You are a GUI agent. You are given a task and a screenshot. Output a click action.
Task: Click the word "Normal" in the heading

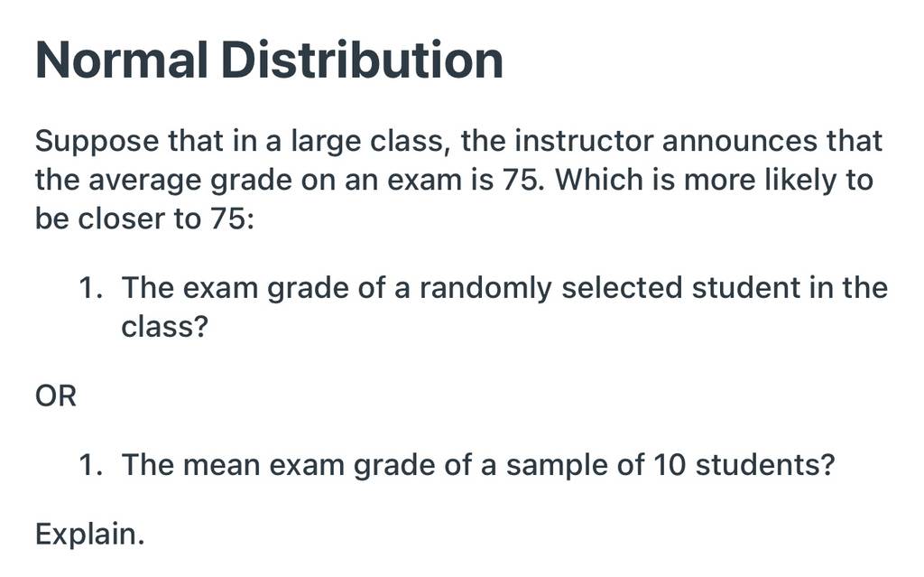tap(122, 60)
